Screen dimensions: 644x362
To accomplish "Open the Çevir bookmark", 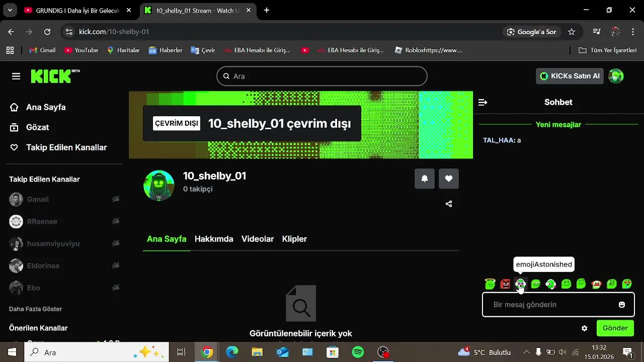I will [x=203, y=50].
